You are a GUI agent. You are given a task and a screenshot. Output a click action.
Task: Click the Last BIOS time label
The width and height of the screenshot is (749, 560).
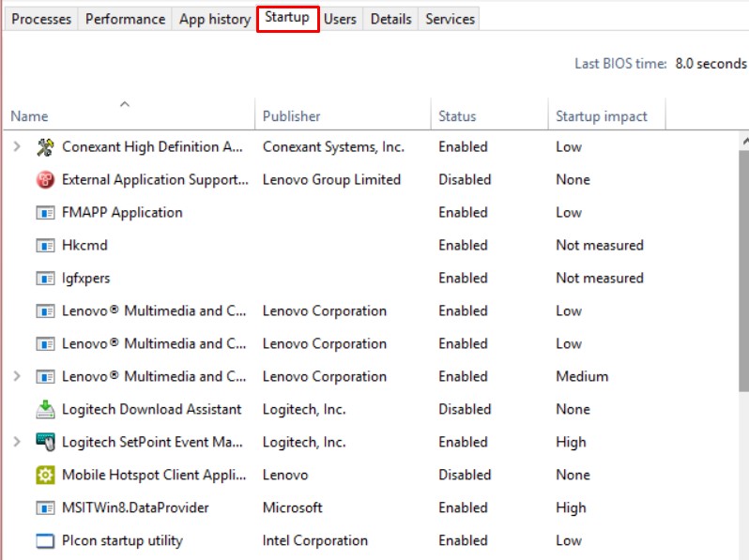(620, 64)
